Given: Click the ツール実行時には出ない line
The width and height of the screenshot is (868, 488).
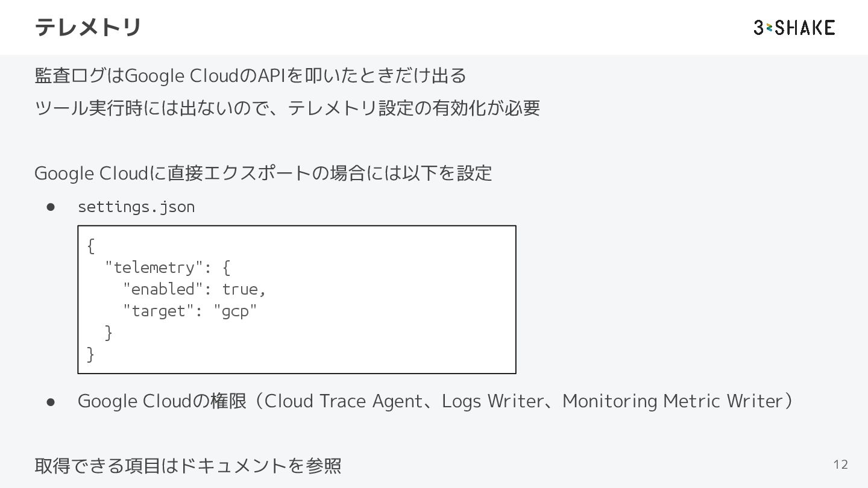Looking at the screenshot, I should click(x=287, y=108).
